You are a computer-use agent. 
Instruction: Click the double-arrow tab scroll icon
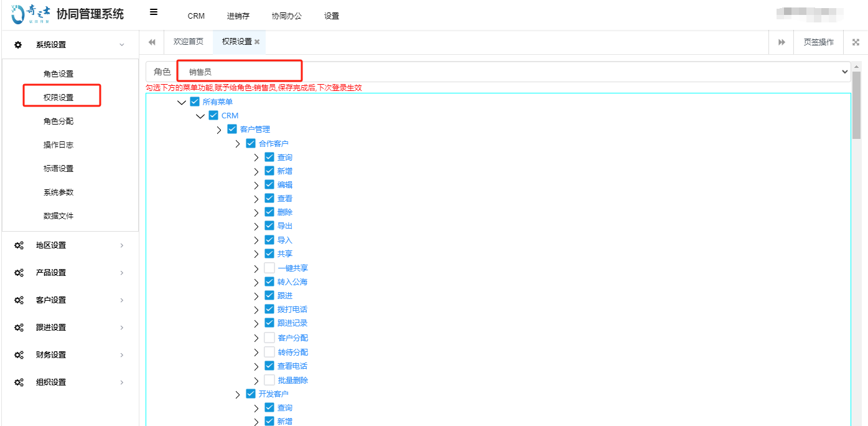tap(781, 42)
